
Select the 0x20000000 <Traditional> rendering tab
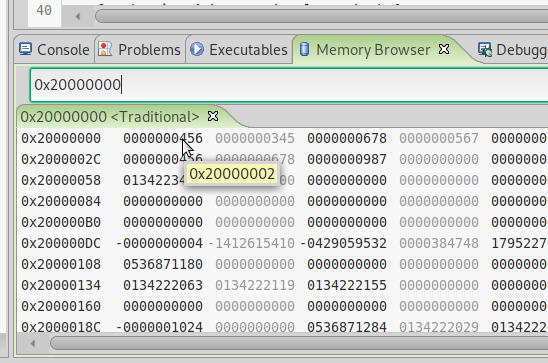point(110,117)
